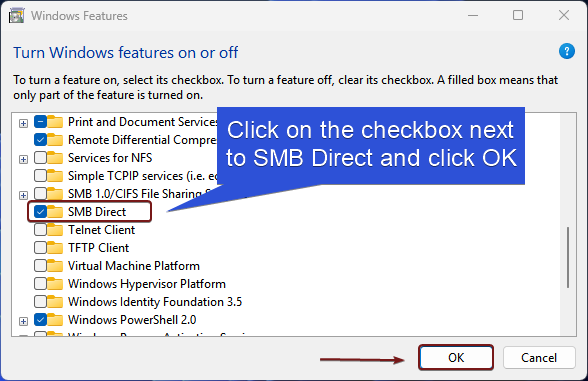The height and width of the screenshot is (381, 588).
Task: Select the TFTP Client folder icon
Action: pos(55,248)
